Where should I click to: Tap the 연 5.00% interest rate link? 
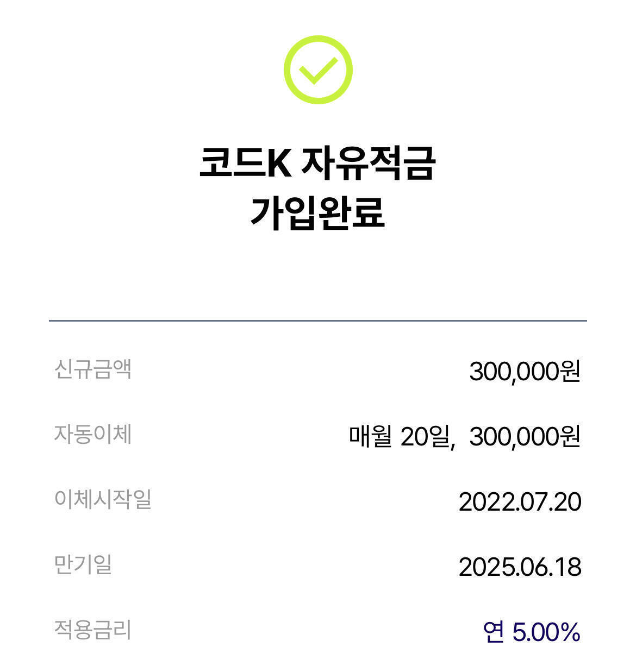tap(531, 632)
